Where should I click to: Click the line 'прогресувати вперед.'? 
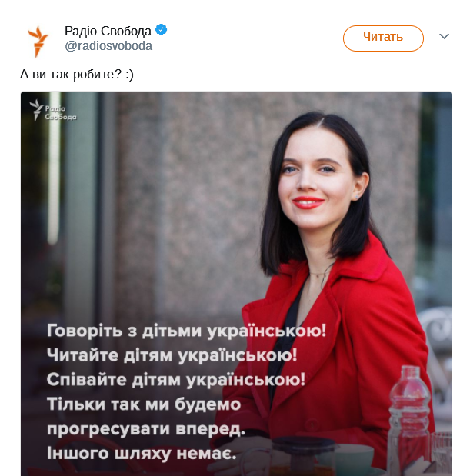click(145, 429)
